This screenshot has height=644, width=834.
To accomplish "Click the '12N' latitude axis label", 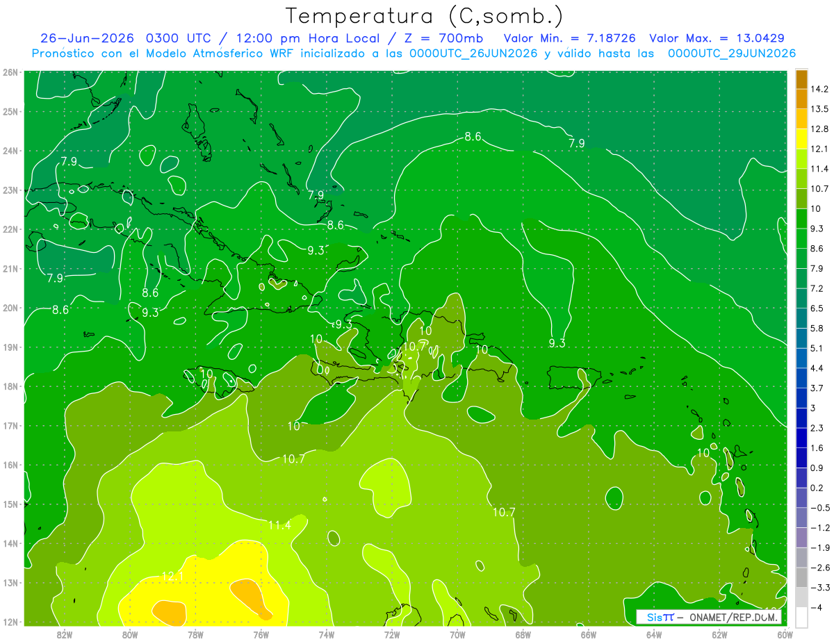I will pyautogui.click(x=10, y=622).
